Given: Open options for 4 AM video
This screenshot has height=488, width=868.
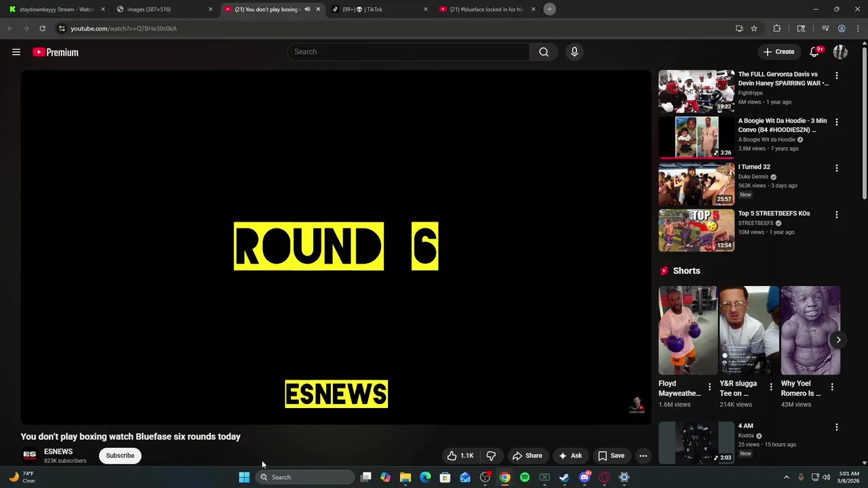Looking at the screenshot, I should [837, 428].
